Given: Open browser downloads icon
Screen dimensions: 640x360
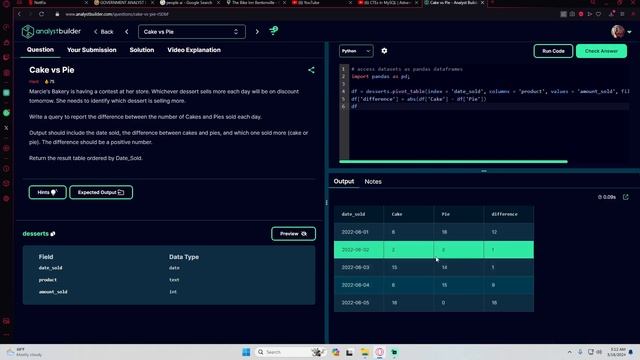Looking at the screenshot, I should click(611, 14).
